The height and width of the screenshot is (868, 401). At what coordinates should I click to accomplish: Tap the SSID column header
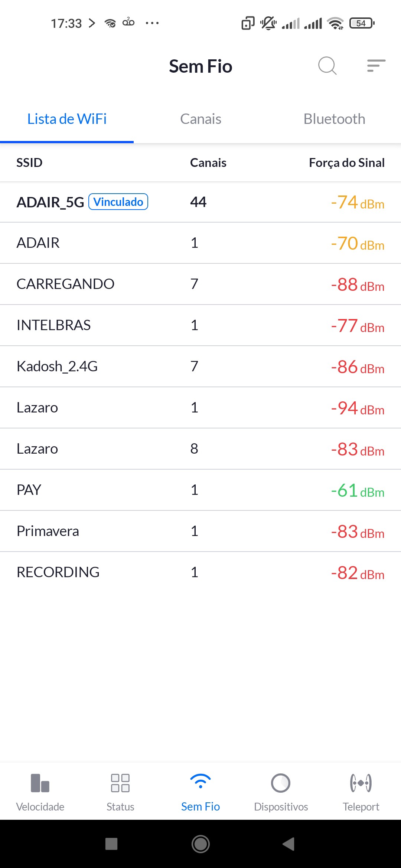tap(29, 162)
